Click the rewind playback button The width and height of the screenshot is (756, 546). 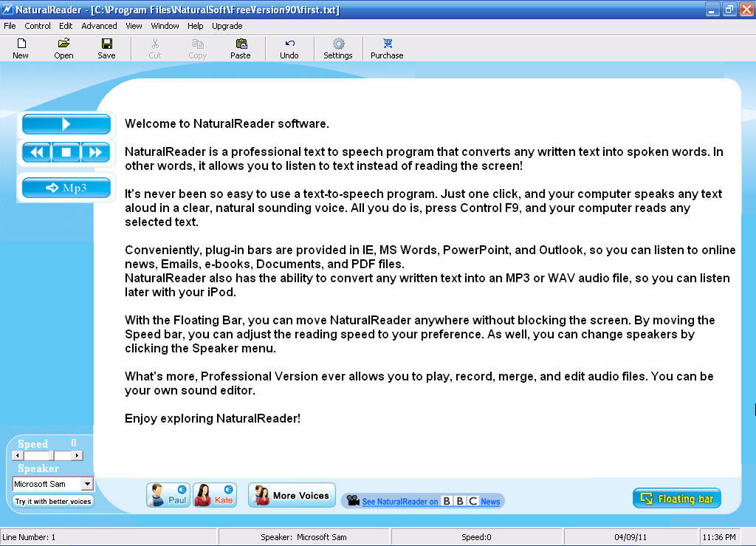[x=37, y=152]
